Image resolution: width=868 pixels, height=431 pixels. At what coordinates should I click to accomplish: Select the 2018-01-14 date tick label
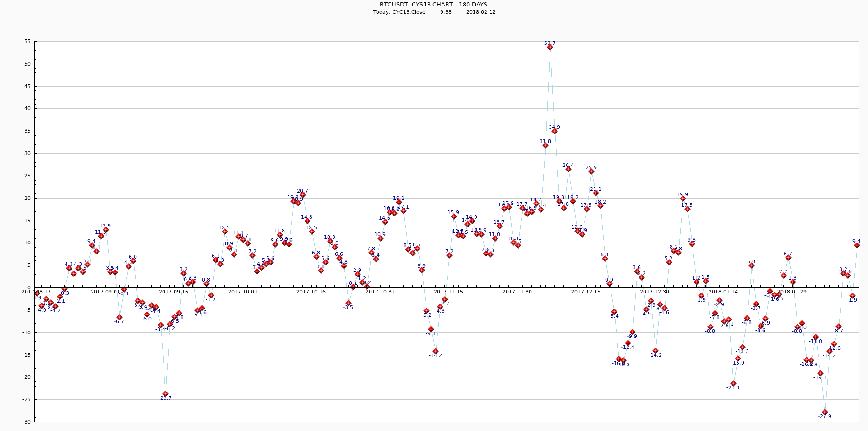click(723, 292)
